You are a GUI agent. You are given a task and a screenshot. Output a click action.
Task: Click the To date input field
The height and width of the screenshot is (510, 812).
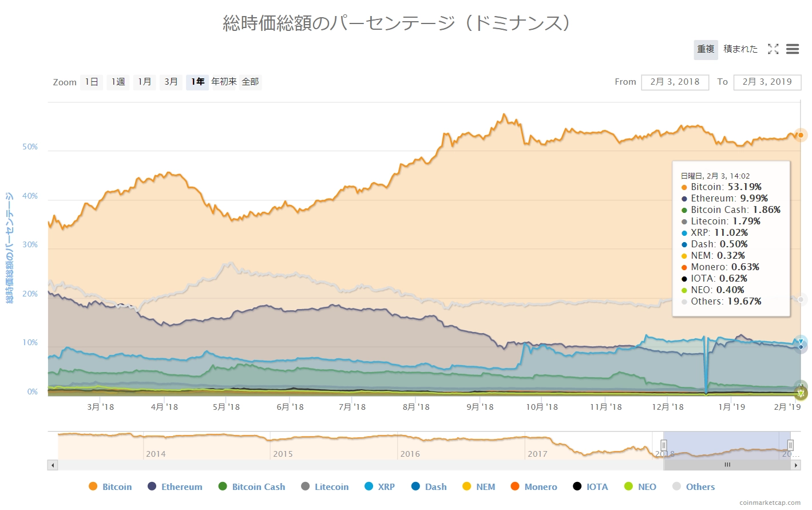coord(767,82)
